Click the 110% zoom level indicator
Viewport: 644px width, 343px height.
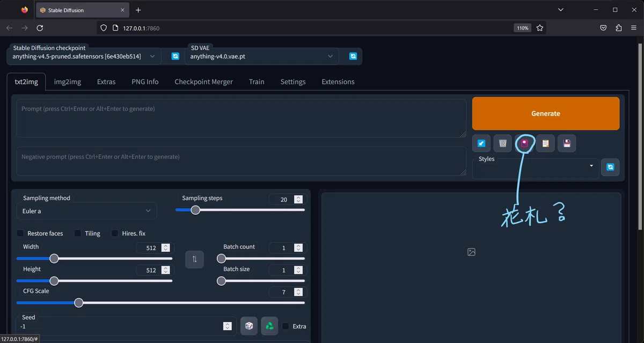point(523,28)
